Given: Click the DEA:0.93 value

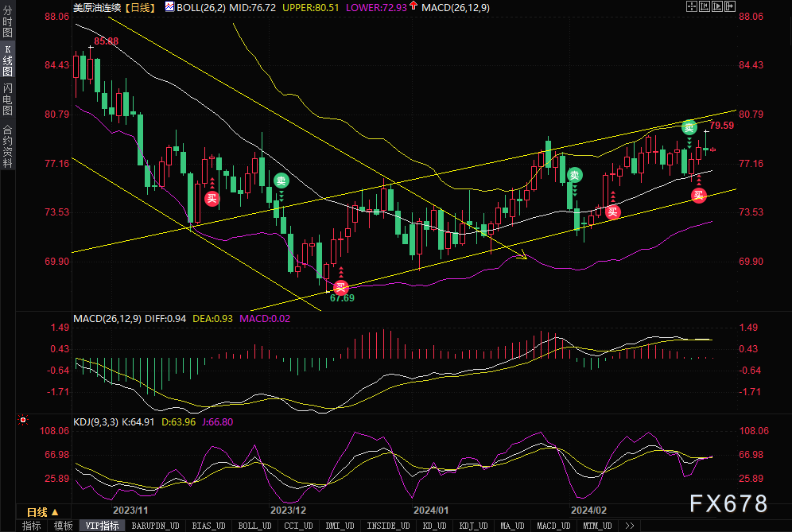Looking at the screenshot, I should (212, 319).
